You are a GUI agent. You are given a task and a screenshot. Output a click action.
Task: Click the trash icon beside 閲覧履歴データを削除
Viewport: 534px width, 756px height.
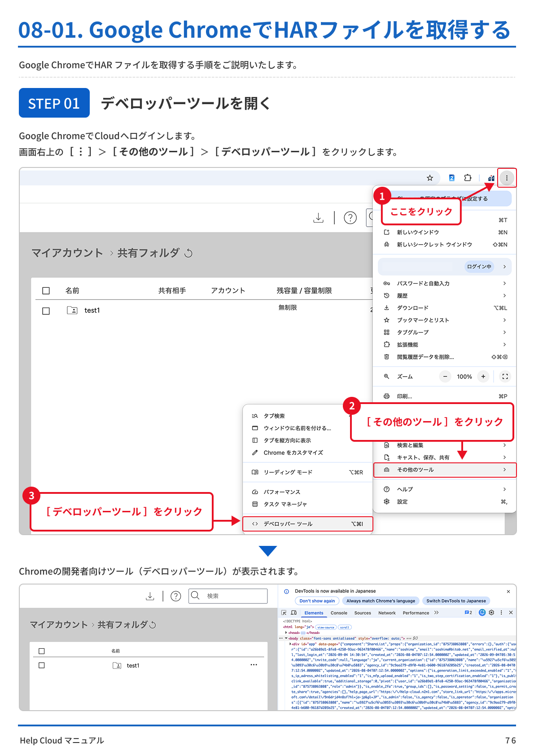coord(386,357)
